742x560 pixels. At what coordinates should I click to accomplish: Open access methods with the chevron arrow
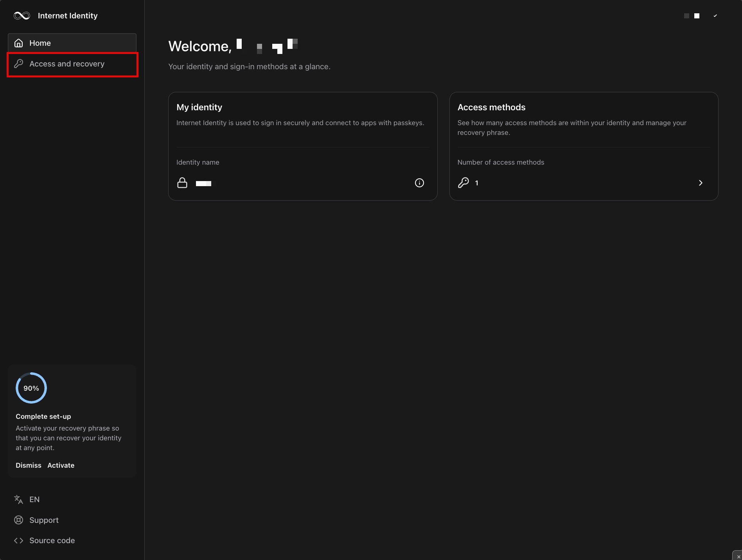pyautogui.click(x=701, y=183)
